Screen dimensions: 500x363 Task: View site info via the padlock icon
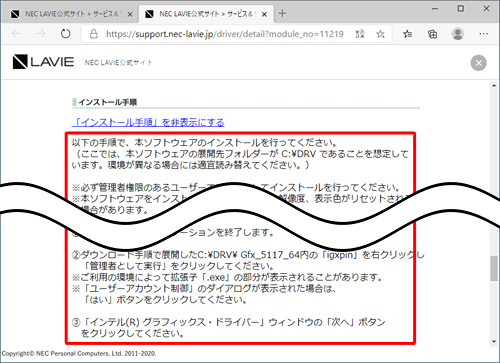94,34
